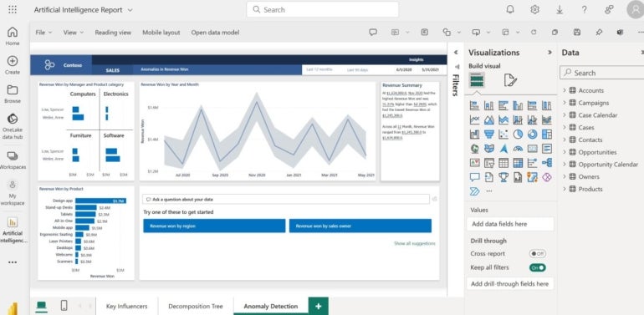Open the help question mark icon

pyautogui.click(x=584, y=10)
